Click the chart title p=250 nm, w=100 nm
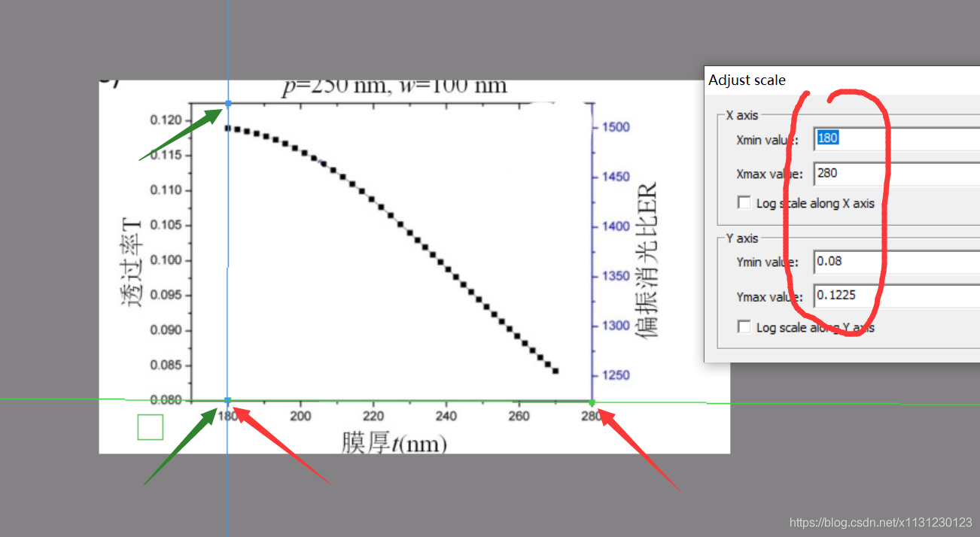The height and width of the screenshot is (537, 980). [394, 86]
